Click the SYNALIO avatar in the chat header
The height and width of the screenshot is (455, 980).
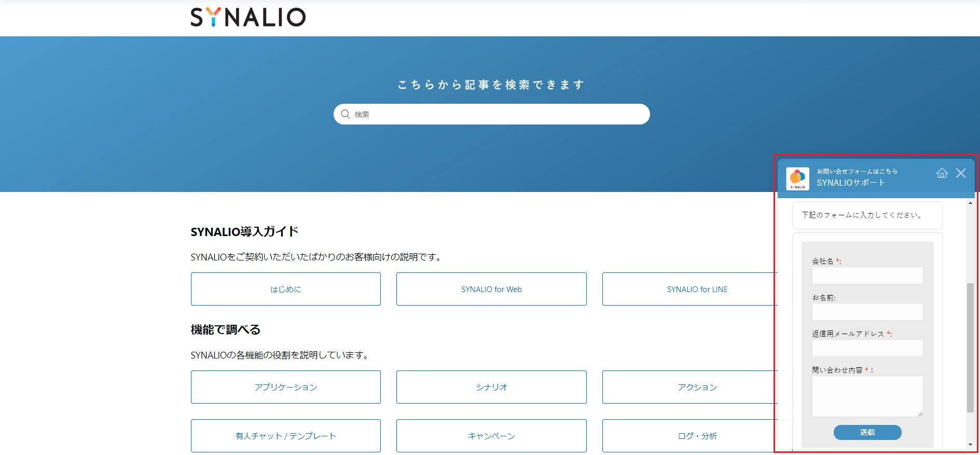coord(797,178)
